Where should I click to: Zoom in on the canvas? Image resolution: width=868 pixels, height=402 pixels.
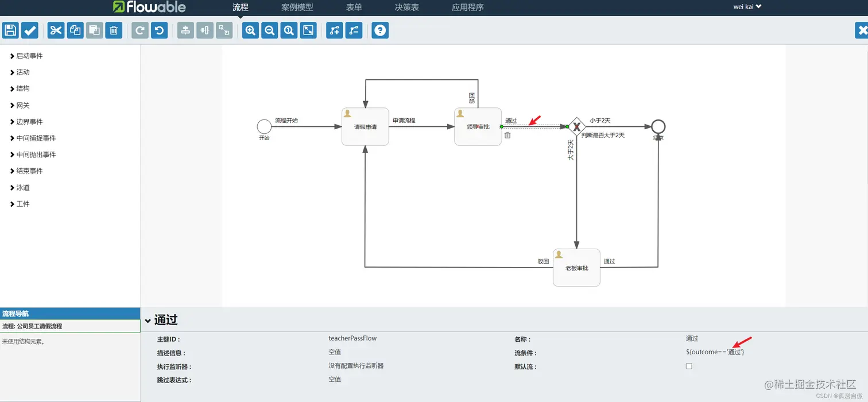250,30
